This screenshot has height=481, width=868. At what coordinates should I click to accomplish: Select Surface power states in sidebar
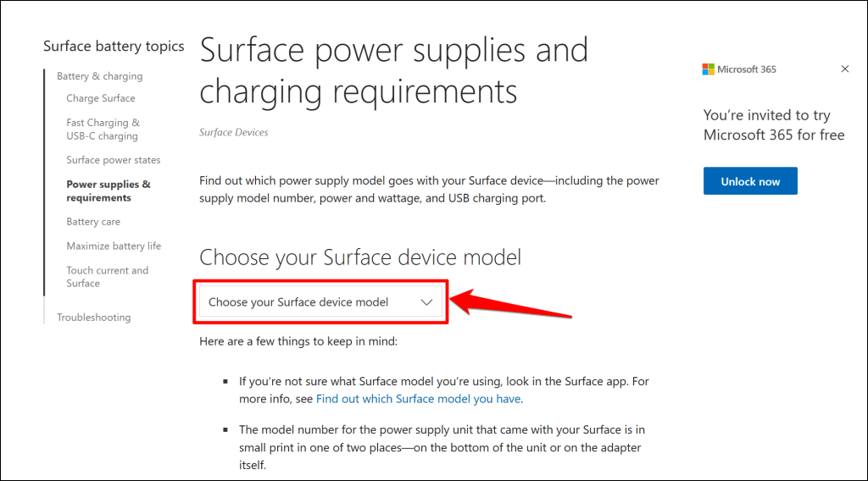click(113, 160)
